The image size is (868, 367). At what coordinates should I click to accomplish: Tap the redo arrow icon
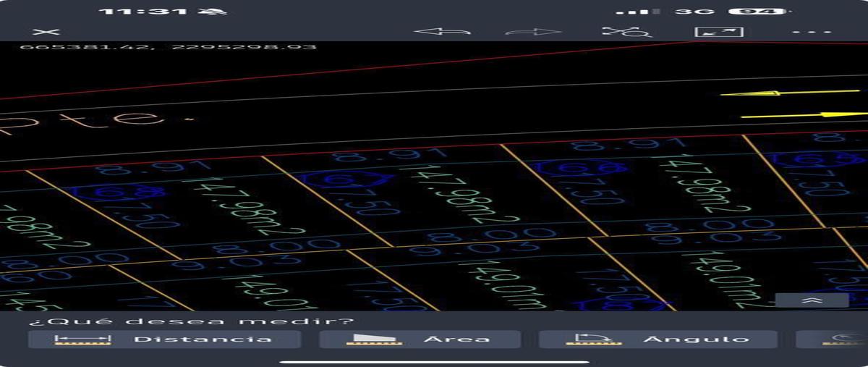[x=534, y=32]
